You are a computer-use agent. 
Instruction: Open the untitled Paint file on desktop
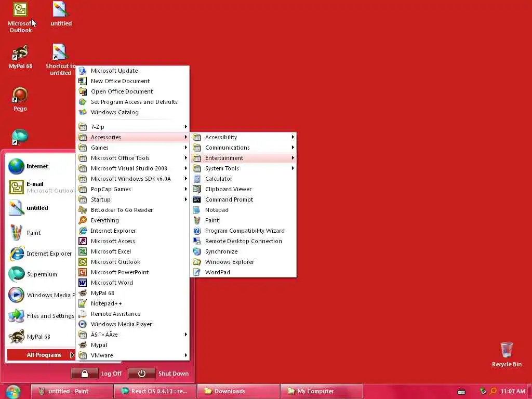(x=61, y=14)
